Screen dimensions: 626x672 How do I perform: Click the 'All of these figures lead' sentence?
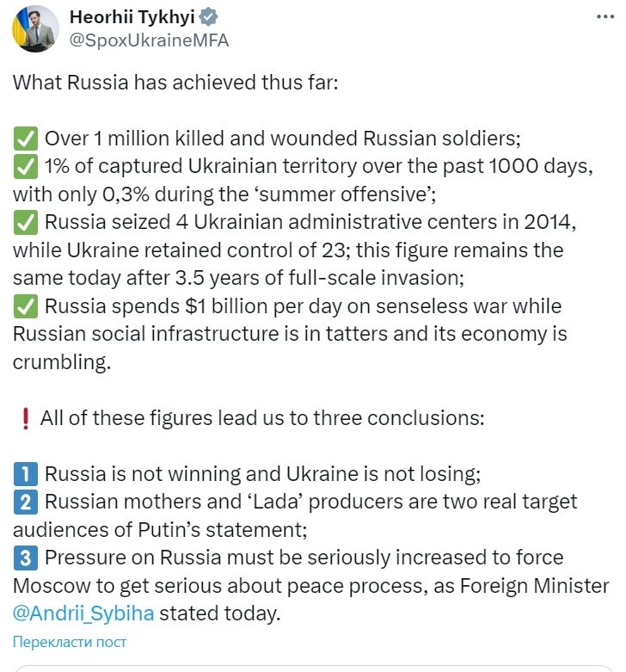pyautogui.click(x=262, y=418)
